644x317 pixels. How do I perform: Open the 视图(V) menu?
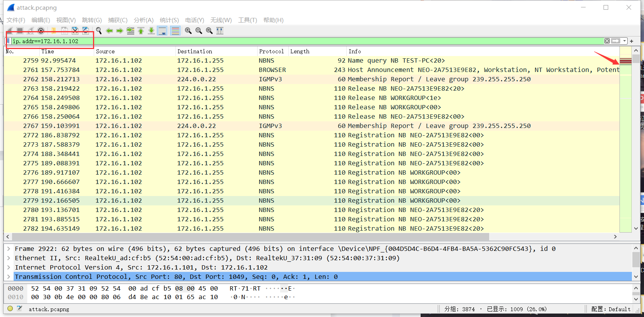point(66,20)
